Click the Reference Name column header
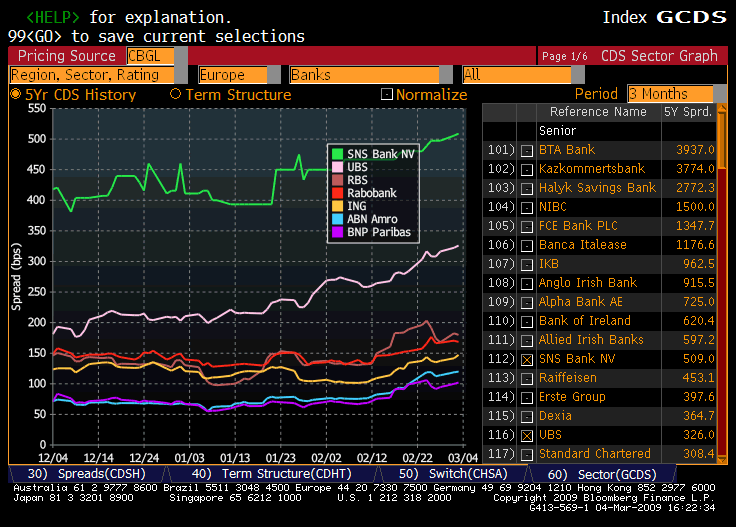736x527 pixels. pyautogui.click(x=598, y=112)
